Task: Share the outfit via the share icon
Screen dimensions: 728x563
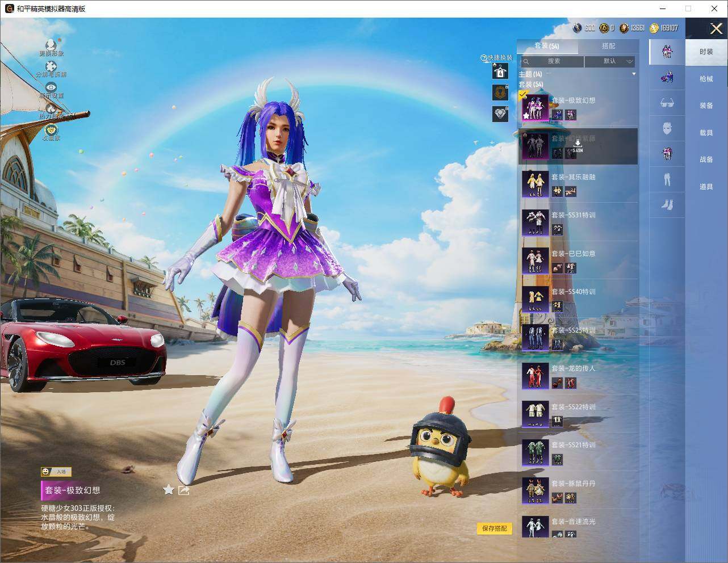Action: click(183, 490)
